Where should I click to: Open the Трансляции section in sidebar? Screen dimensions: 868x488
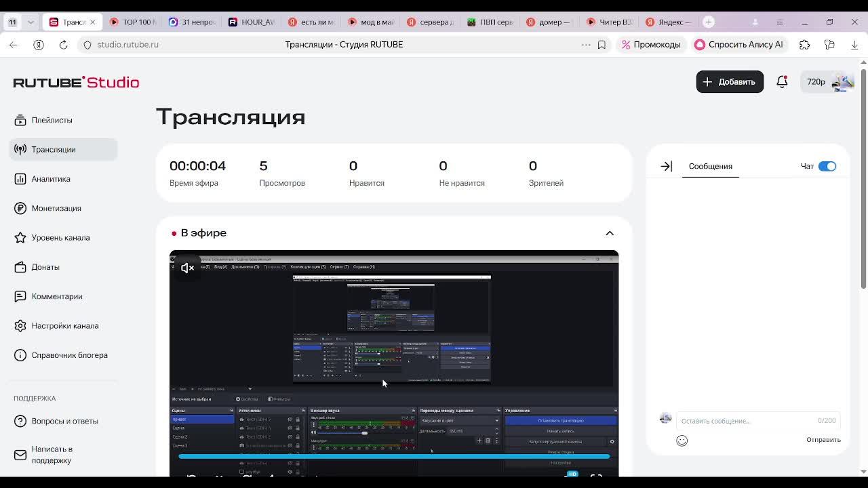(x=63, y=149)
